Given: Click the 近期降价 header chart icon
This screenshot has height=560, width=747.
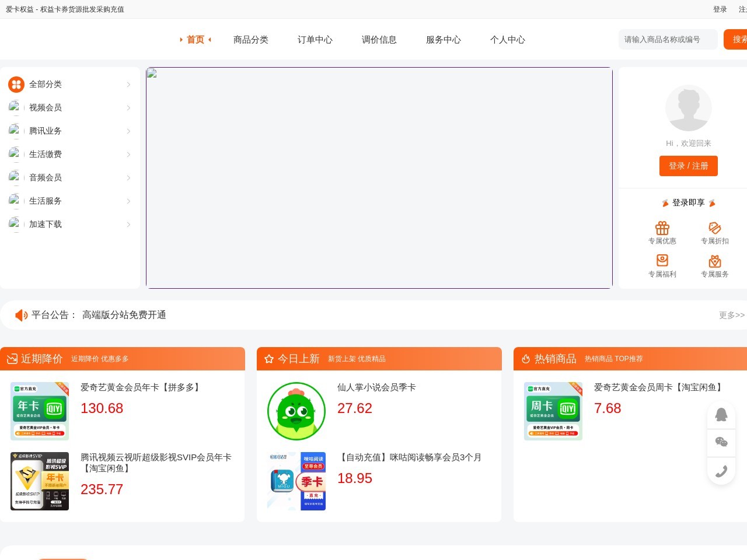Looking at the screenshot, I should point(12,359).
